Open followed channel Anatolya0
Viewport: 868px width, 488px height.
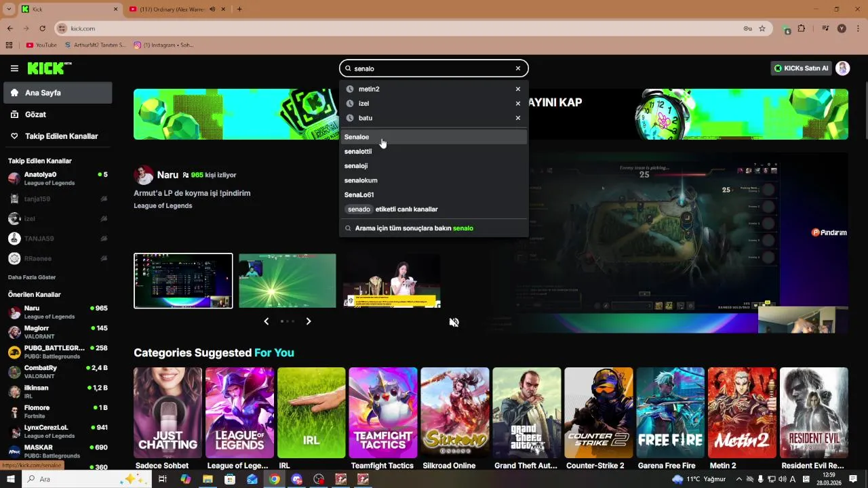pos(58,178)
